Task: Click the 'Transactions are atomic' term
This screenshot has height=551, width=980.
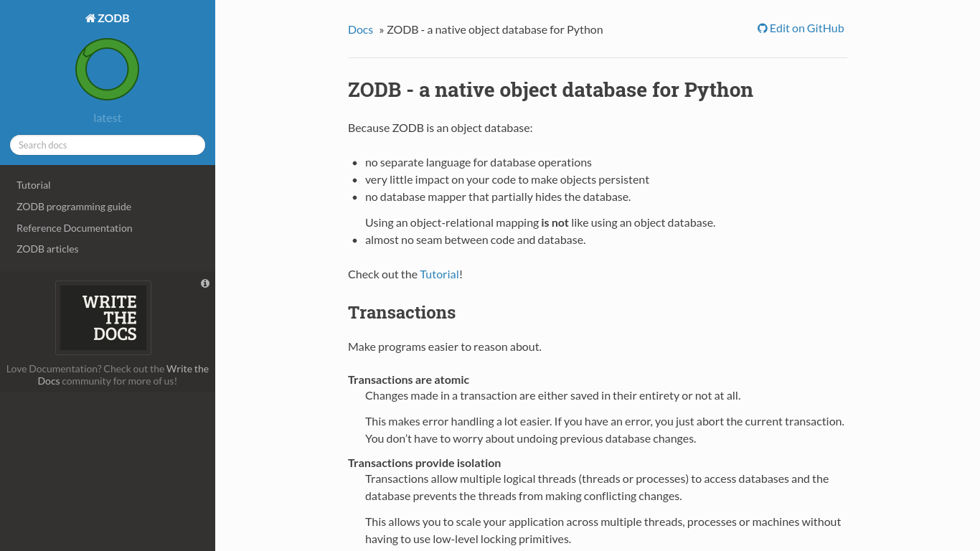Action: point(408,380)
